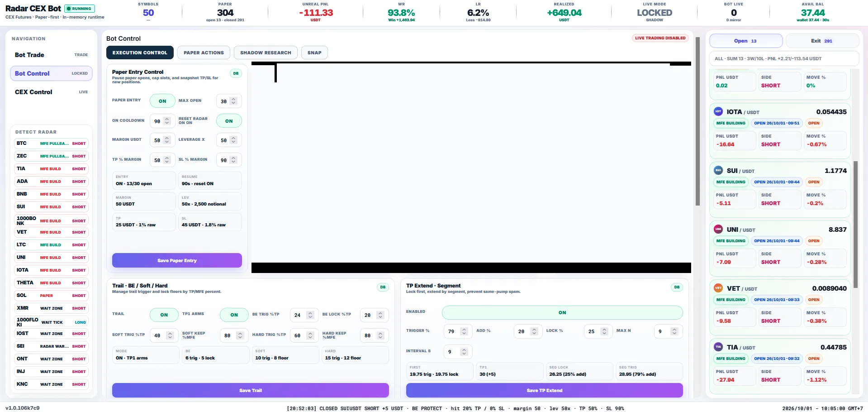Open the Shadow Research tab
Viewport: 868px width, 412px height.
(x=266, y=53)
